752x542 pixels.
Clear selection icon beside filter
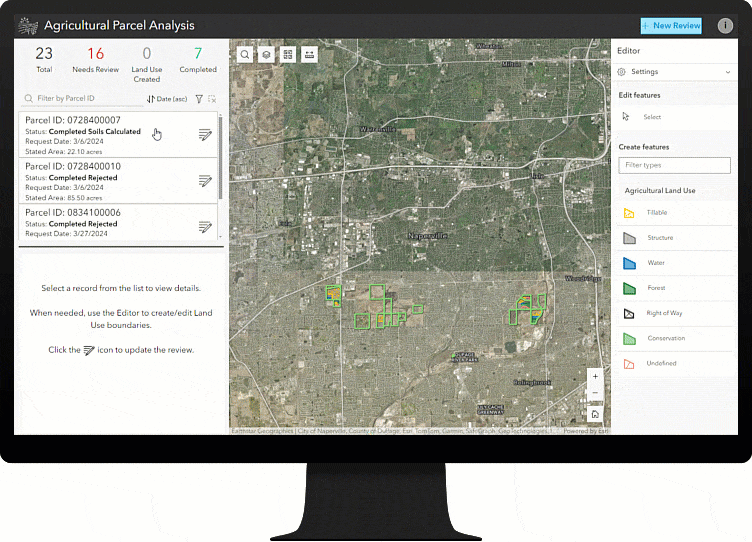pos(212,99)
